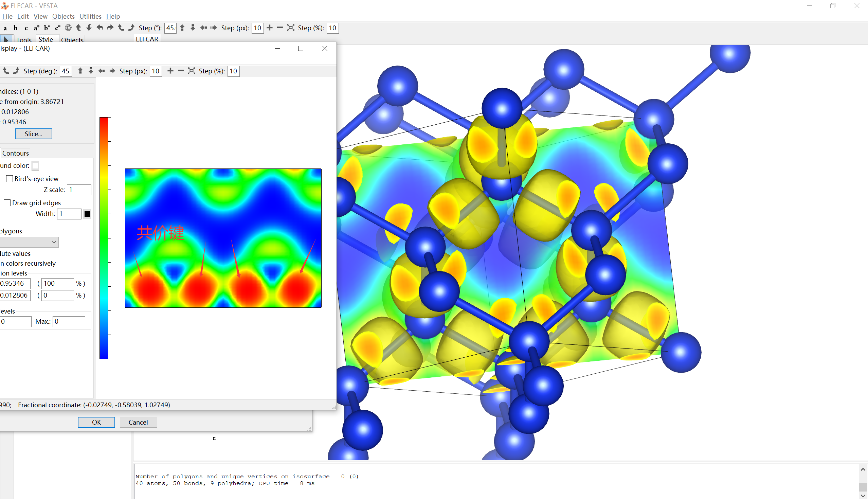868x499 pixels.
Task: Click the Z scale input field
Action: (x=79, y=190)
